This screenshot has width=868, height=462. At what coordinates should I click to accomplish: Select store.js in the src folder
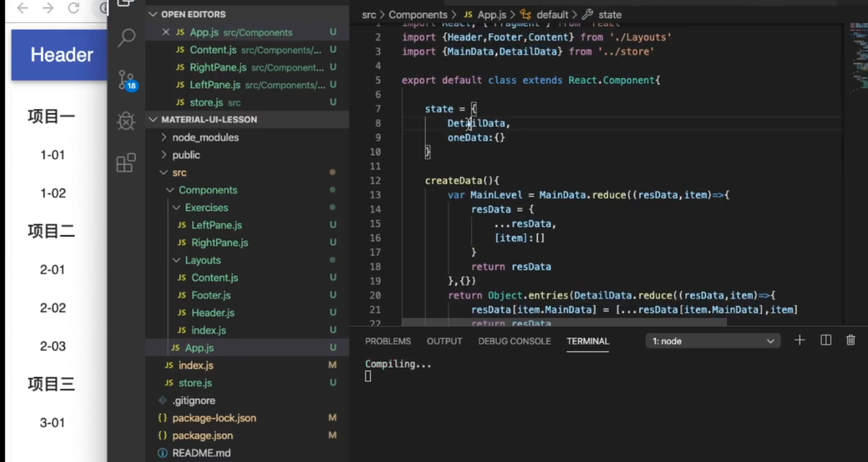click(195, 382)
